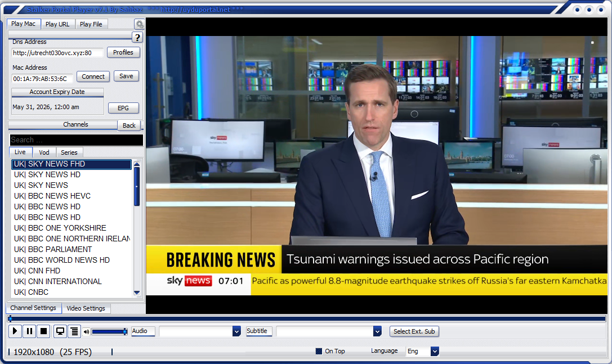Click the Account Expiry Date header
Viewport: 612px width, 364px height.
coord(57,92)
